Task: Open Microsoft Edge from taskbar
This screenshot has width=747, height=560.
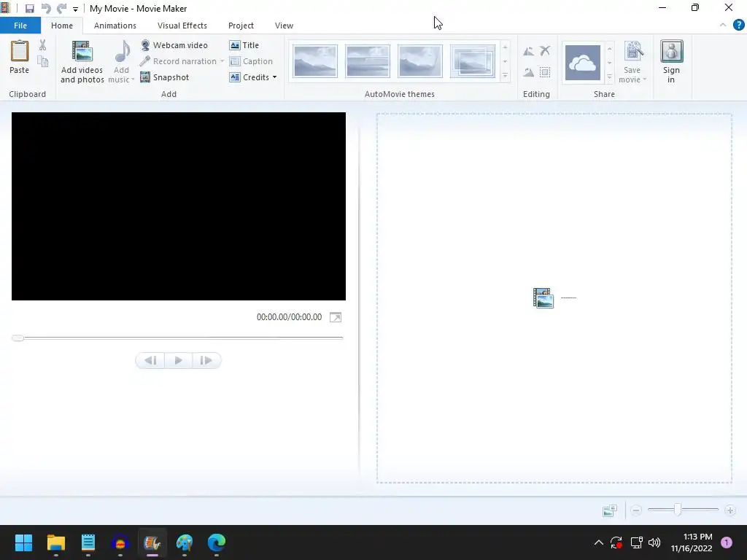Action: 216,542
